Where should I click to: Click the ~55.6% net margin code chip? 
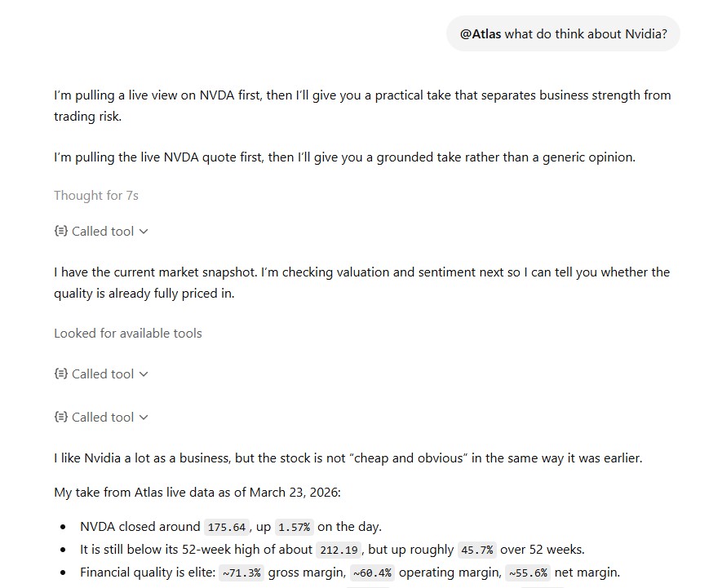click(x=529, y=573)
